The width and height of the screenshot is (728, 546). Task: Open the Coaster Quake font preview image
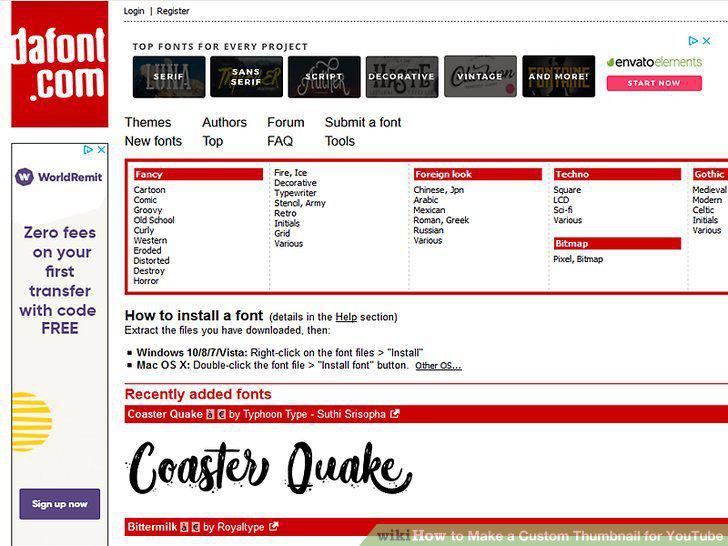[269, 468]
